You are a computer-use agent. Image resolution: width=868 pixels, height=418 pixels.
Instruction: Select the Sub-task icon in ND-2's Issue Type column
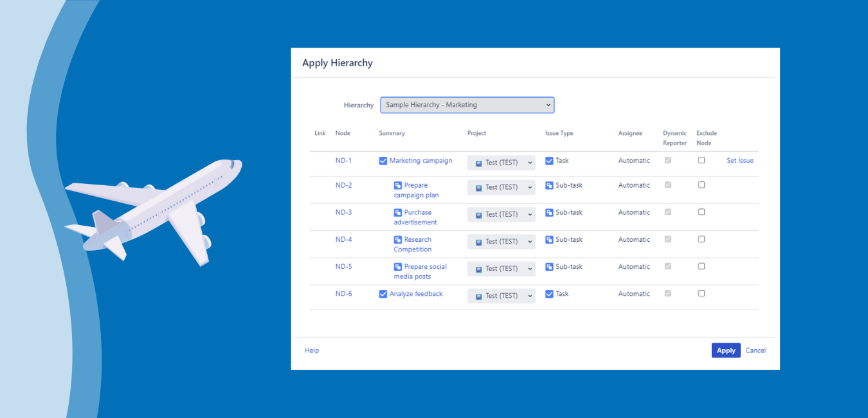(550, 185)
